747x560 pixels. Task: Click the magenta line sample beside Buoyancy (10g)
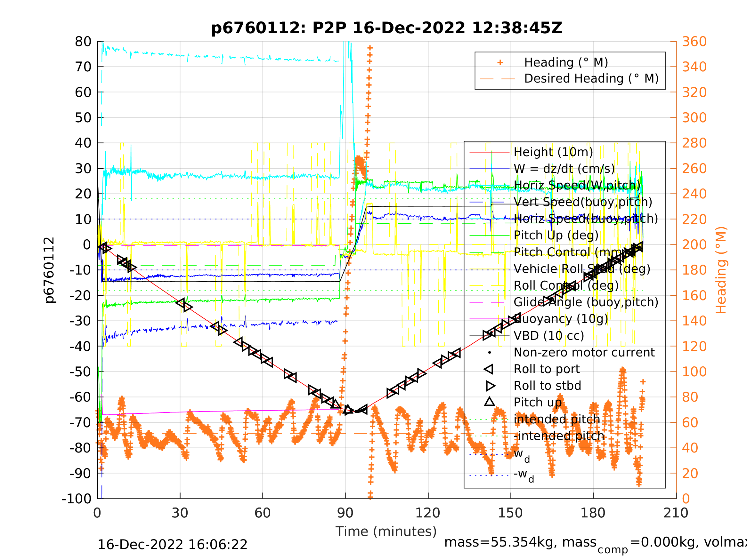[489, 319]
